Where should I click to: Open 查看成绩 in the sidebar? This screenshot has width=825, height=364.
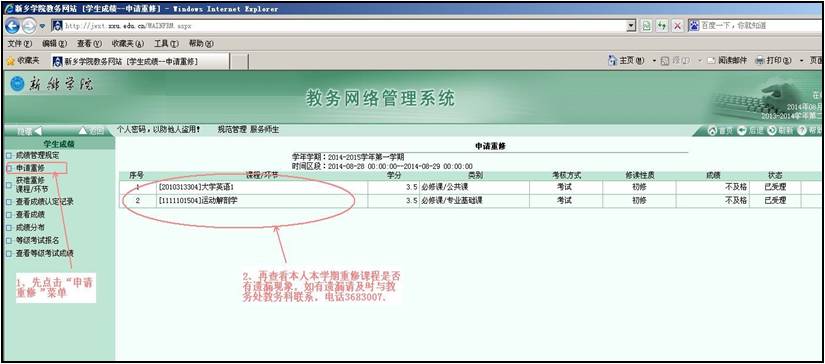coord(30,215)
